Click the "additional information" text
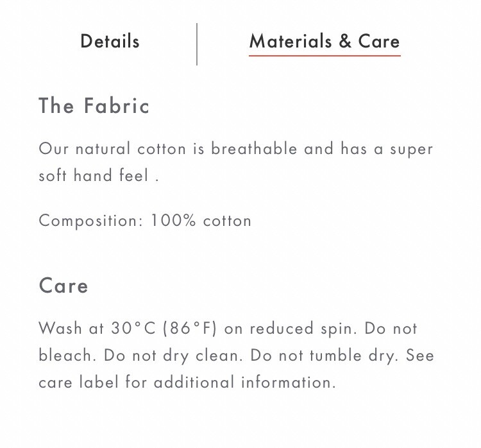Image resolution: width=481 pixels, height=448 pixels. (244, 383)
